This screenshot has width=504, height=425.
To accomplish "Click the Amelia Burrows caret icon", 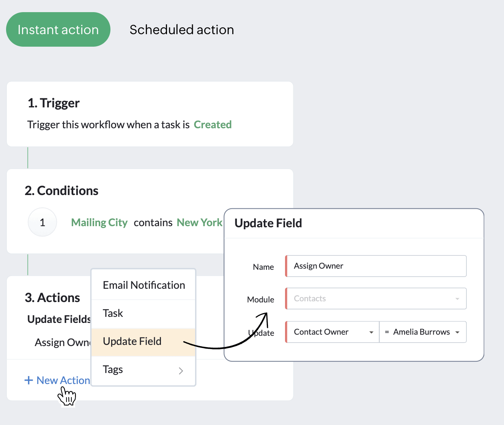I will click(457, 332).
